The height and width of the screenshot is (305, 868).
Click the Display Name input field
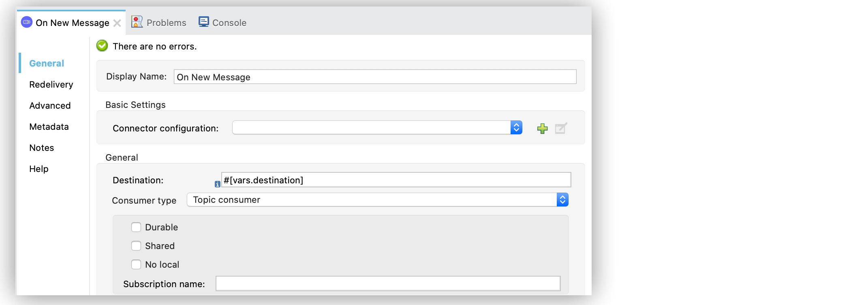click(x=374, y=77)
